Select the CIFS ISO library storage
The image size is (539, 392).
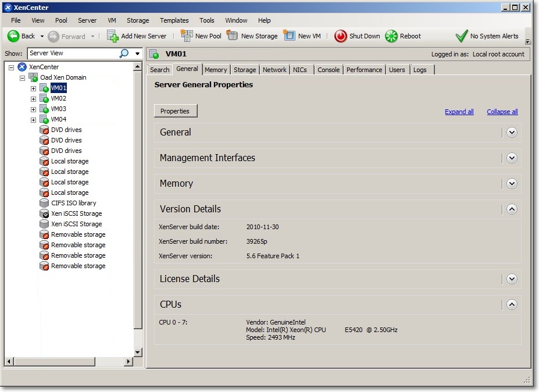click(74, 203)
